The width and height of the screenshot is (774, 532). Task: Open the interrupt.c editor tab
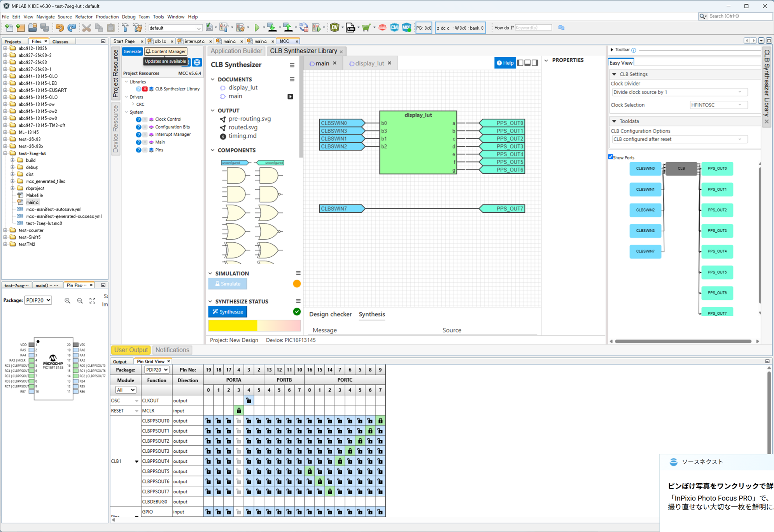[194, 41]
